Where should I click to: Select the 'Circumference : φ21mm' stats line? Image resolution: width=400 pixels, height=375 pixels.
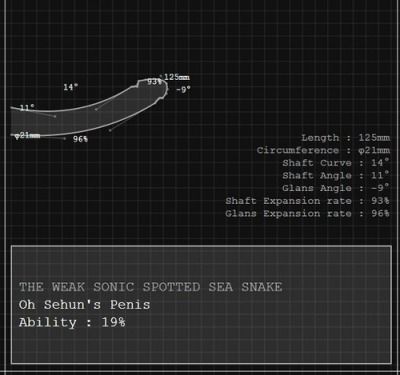323,150
